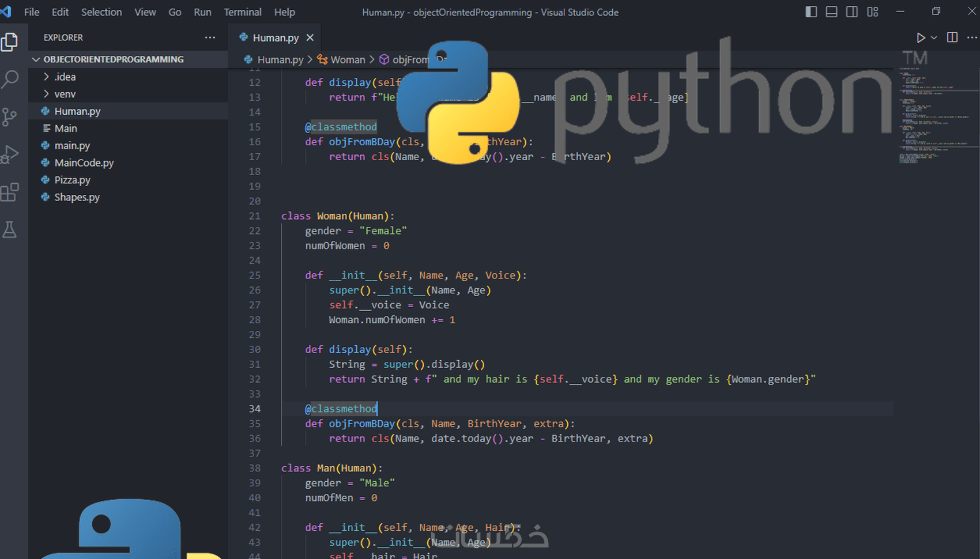The image size is (980, 559).
Task: Toggle the Primary Side Bar visibility control
Action: pyautogui.click(x=811, y=12)
